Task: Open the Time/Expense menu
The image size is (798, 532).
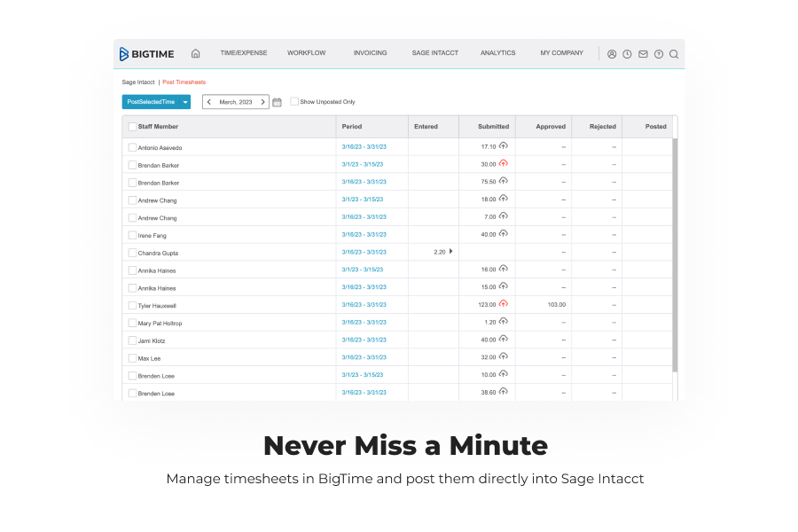Action: coord(243,53)
